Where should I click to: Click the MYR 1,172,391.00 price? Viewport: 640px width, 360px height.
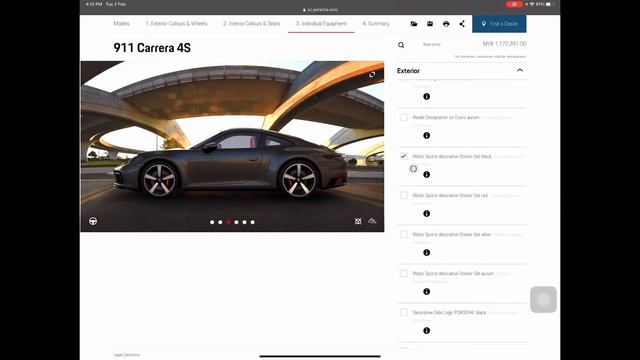504,44
